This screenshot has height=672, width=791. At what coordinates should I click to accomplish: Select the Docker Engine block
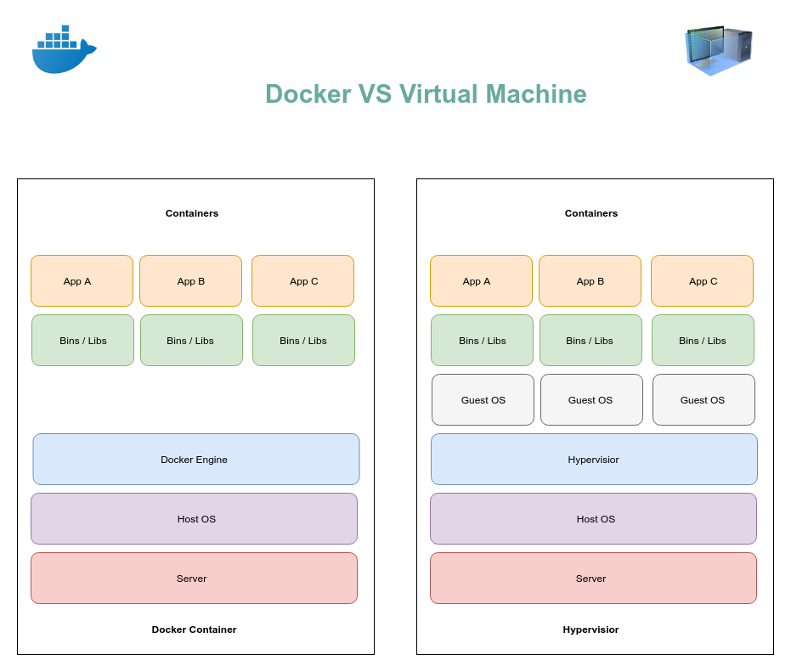coord(196,459)
